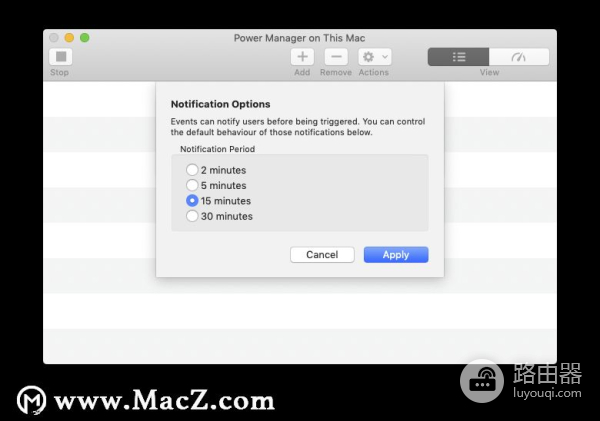Click the Power Manager on This Mac title
Viewport: 600px width, 421px height.
click(299, 38)
